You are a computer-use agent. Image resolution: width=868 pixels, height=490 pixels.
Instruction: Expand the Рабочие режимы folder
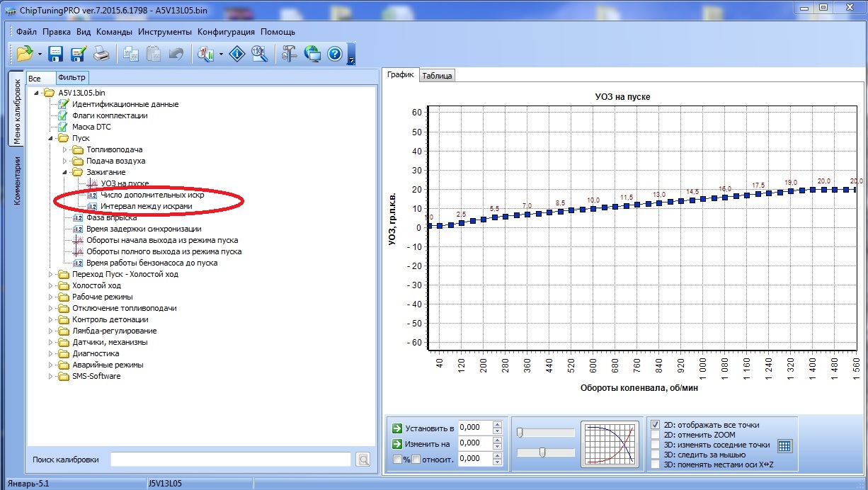pyautogui.click(x=51, y=297)
